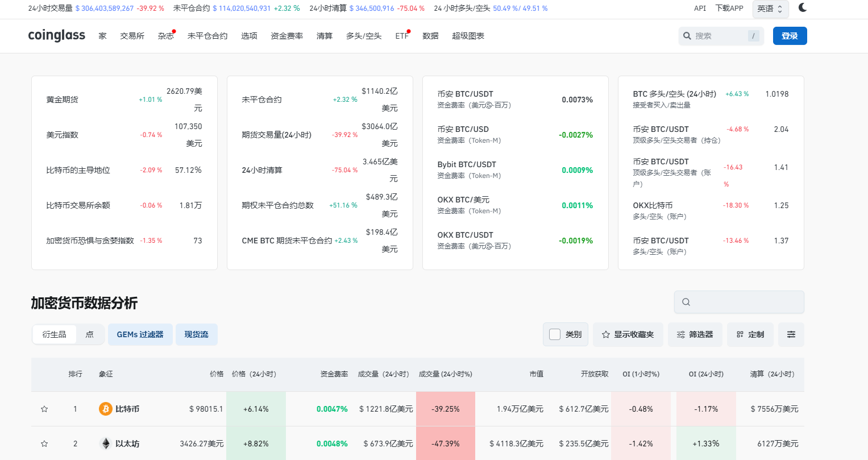Open the 数据 menu
This screenshot has width=868, height=460.
[x=430, y=36]
